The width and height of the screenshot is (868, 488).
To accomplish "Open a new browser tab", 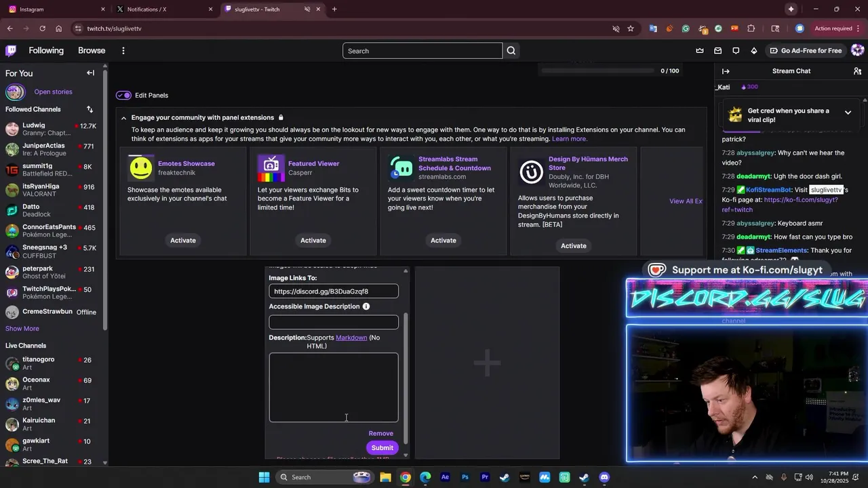I will (x=334, y=9).
